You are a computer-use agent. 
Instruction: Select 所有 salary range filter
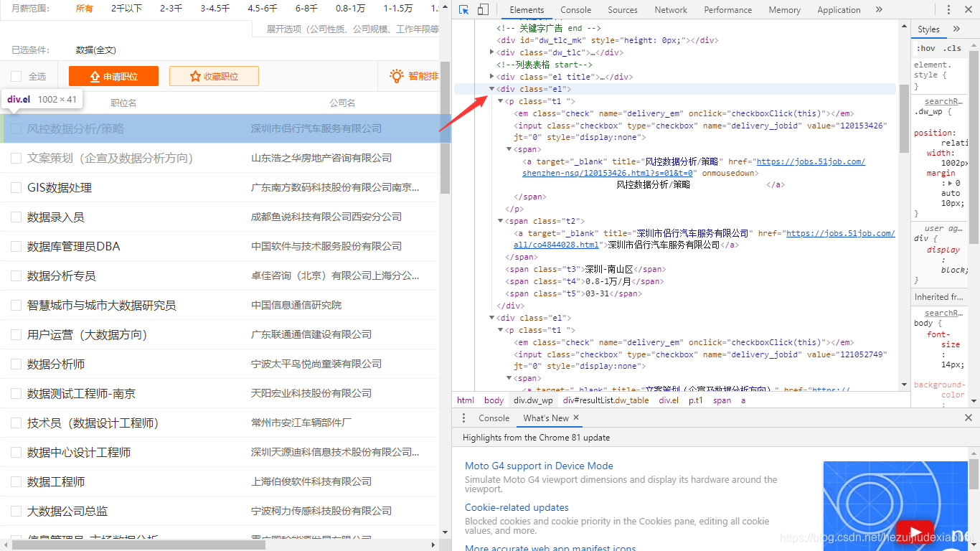[x=85, y=9]
